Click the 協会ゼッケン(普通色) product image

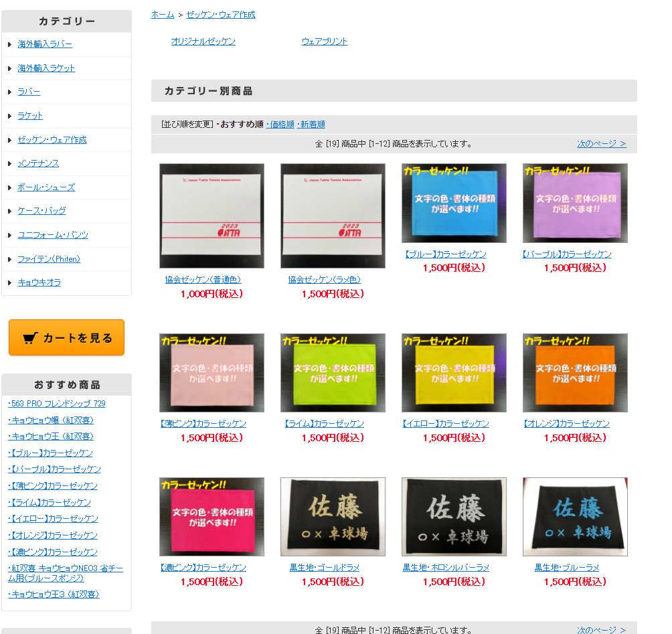pos(212,216)
